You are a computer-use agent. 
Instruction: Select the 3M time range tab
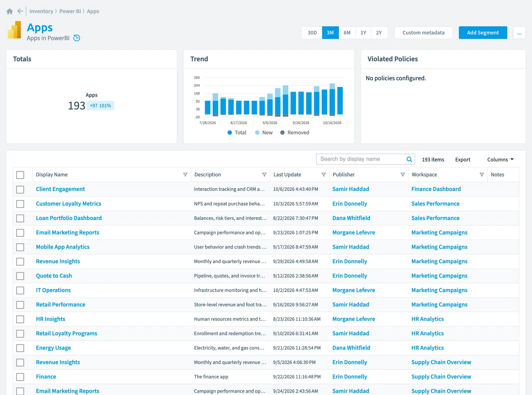pos(331,33)
